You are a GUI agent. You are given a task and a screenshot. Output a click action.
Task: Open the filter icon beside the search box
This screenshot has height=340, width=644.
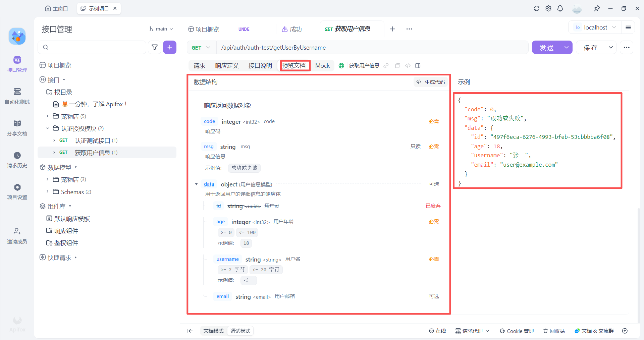(x=155, y=47)
